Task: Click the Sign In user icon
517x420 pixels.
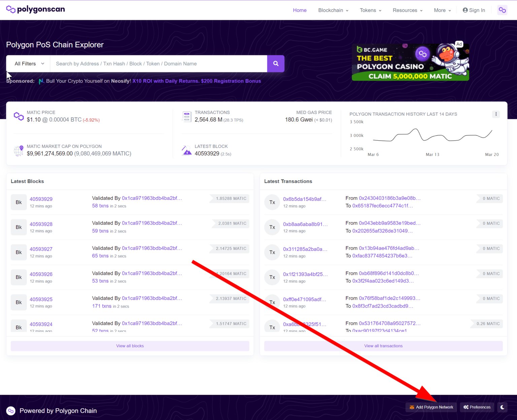Action: click(465, 10)
